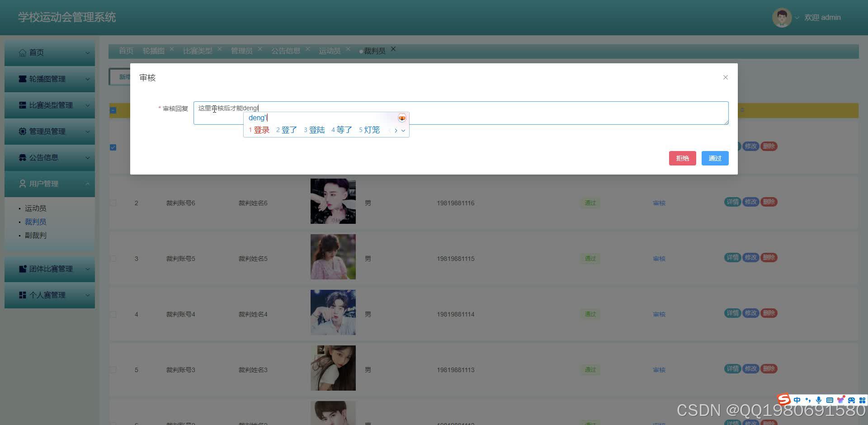Close the 轮播图 tab with its X
The width and height of the screenshot is (868, 425).
coord(172,49)
